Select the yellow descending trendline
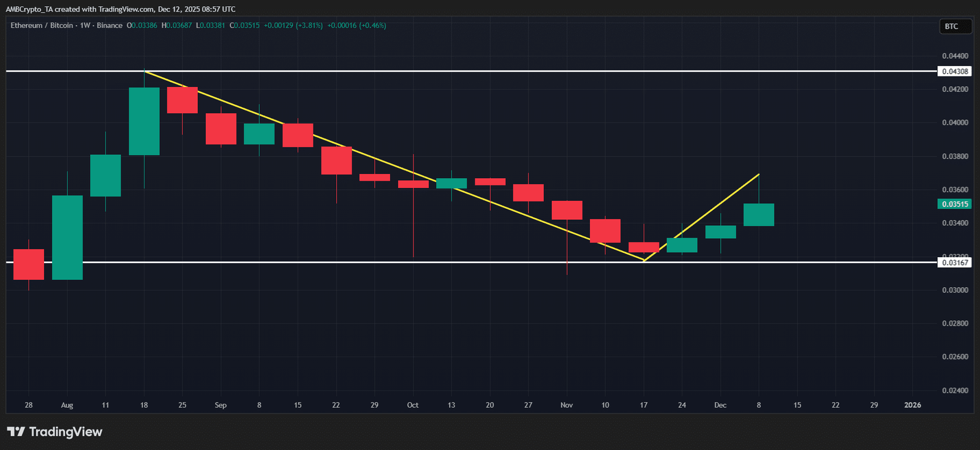Viewport: 980px width, 450px height. [394, 166]
